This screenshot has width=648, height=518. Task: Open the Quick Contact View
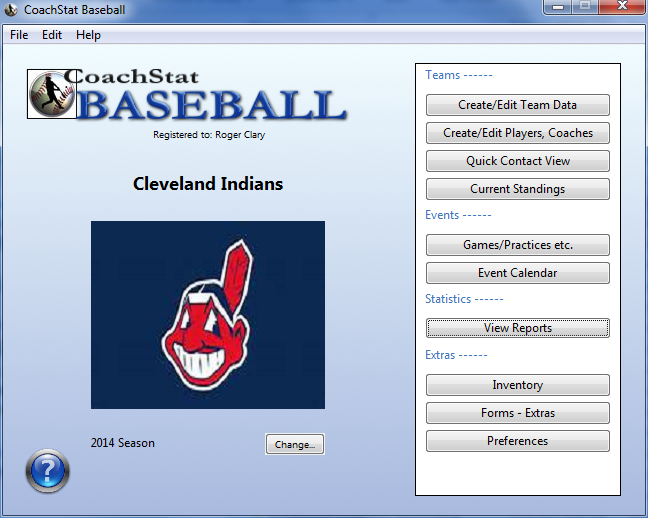point(517,161)
